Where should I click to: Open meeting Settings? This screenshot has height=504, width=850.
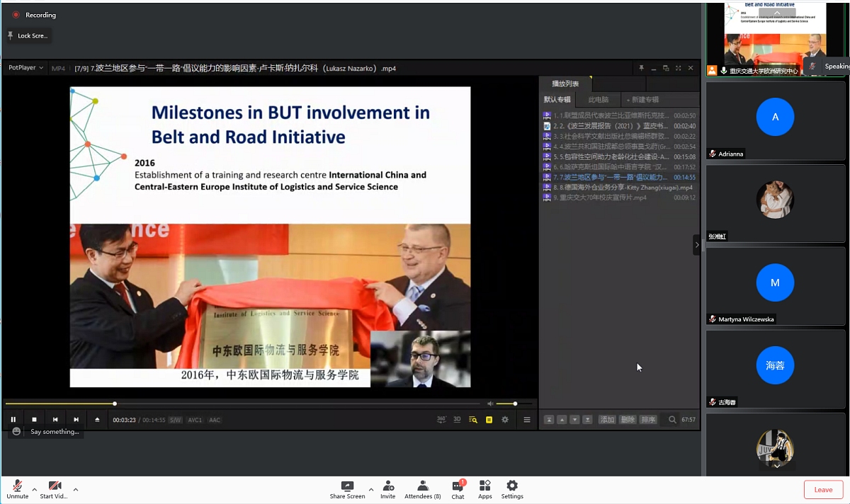point(512,489)
